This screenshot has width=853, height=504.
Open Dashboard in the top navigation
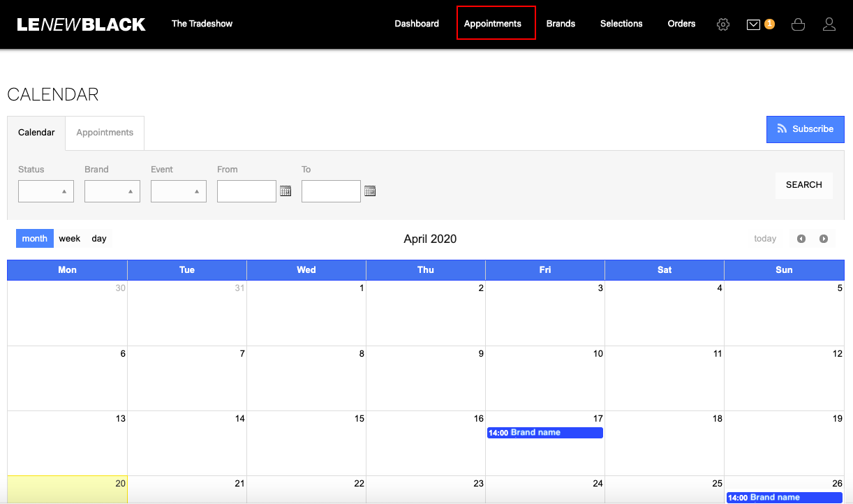point(417,24)
